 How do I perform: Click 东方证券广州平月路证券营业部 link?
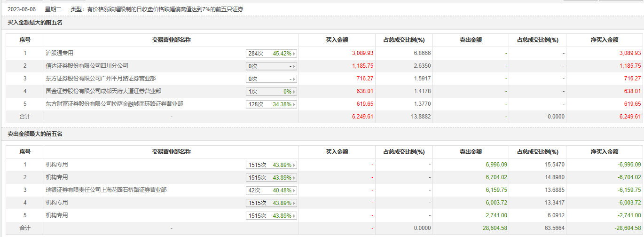coord(101,79)
